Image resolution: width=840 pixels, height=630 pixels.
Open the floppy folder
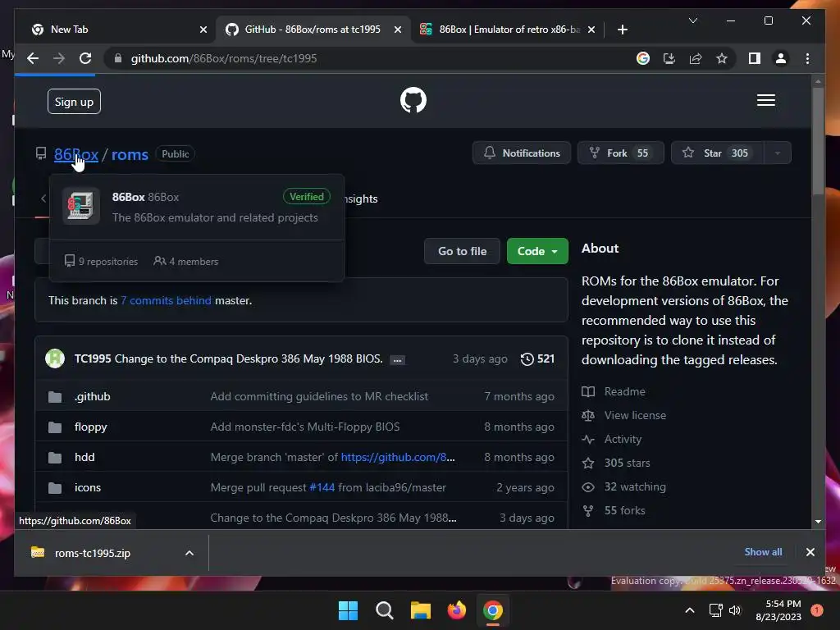[x=90, y=427]
